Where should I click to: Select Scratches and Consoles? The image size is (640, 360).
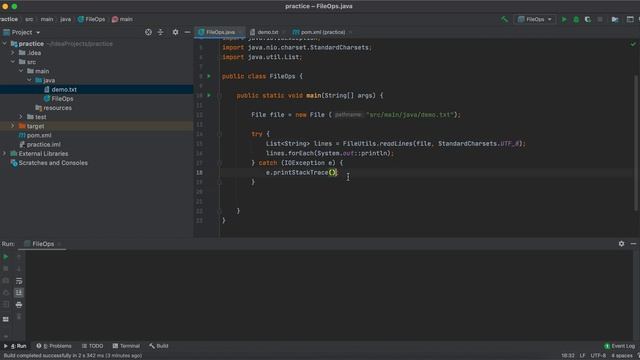(53, 163)
